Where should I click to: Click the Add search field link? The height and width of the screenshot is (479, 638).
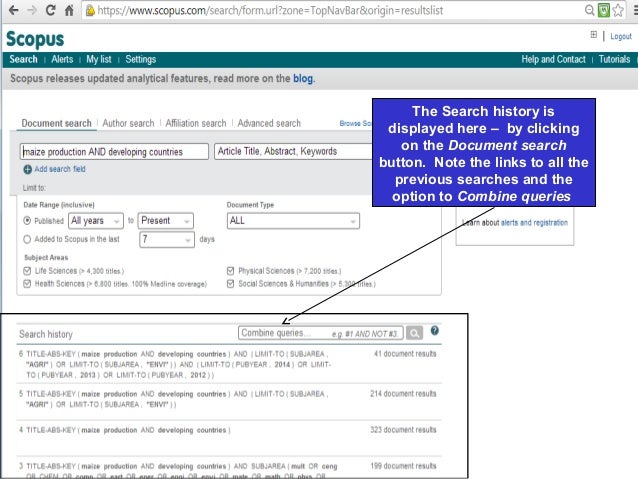coord(60,169)
